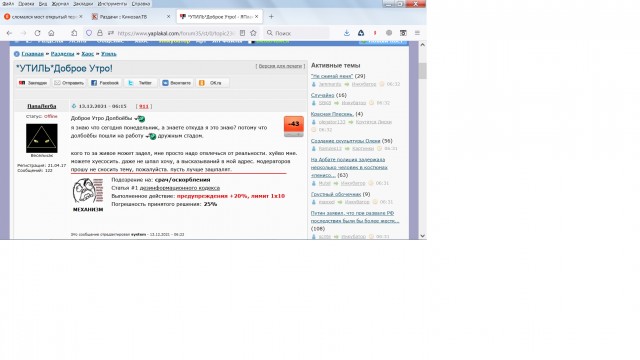Open the browser home page icon

coord(51,33)
